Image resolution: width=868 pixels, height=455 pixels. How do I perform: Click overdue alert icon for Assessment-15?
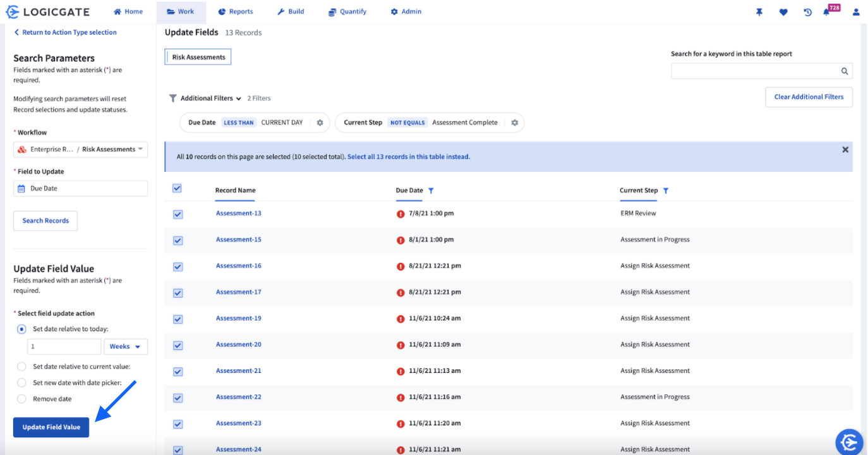pyautogui.click(x=401, y=240)
